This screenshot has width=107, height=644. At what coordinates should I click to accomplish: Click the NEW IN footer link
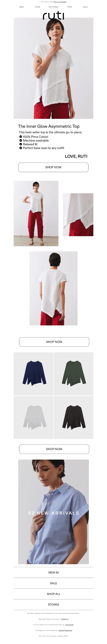pos(53,572)
